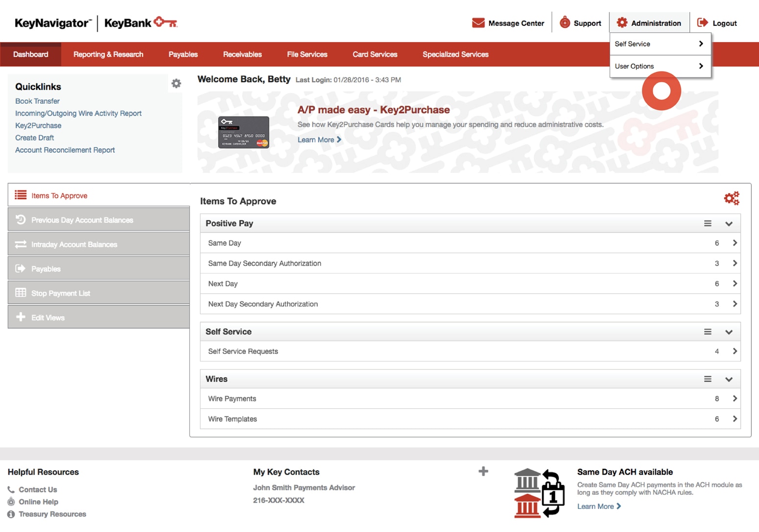Open Wires section menu icon
This screenshot has width=759, height=532.
(x=708, y=379)
